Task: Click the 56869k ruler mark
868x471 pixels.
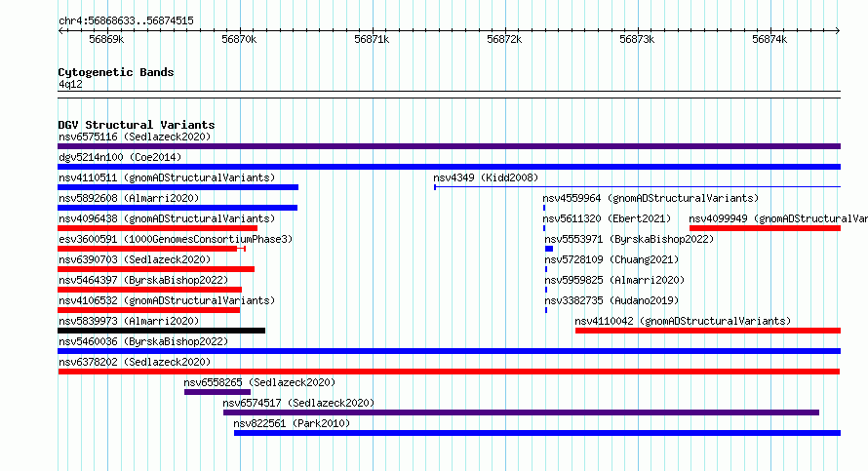Action: (x=106, y=39)
